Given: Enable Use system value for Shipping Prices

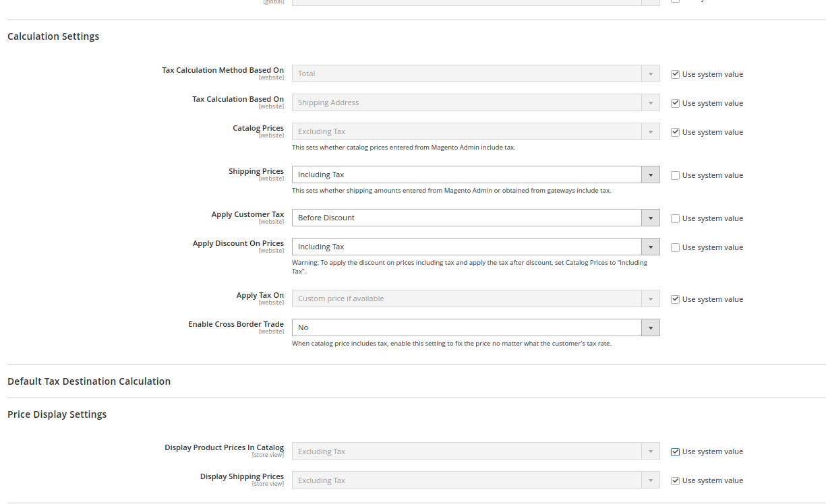Looking at the screenshot, I should point(675,175).
